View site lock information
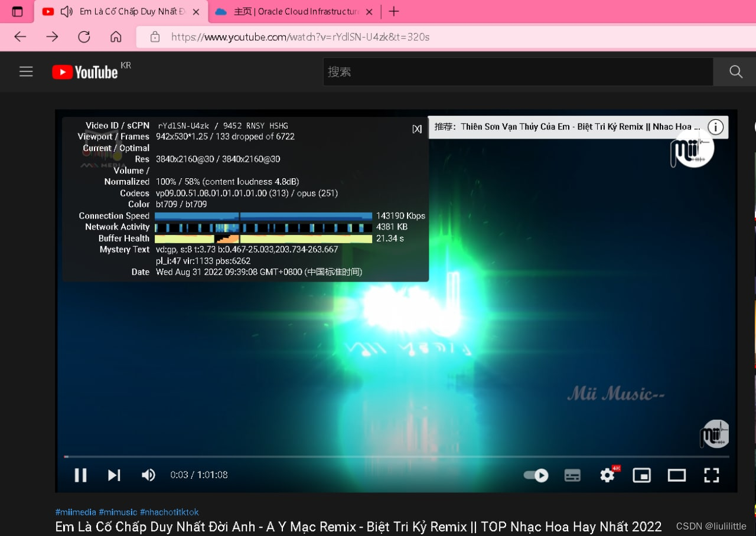756x536 pixels. [155, 37]
